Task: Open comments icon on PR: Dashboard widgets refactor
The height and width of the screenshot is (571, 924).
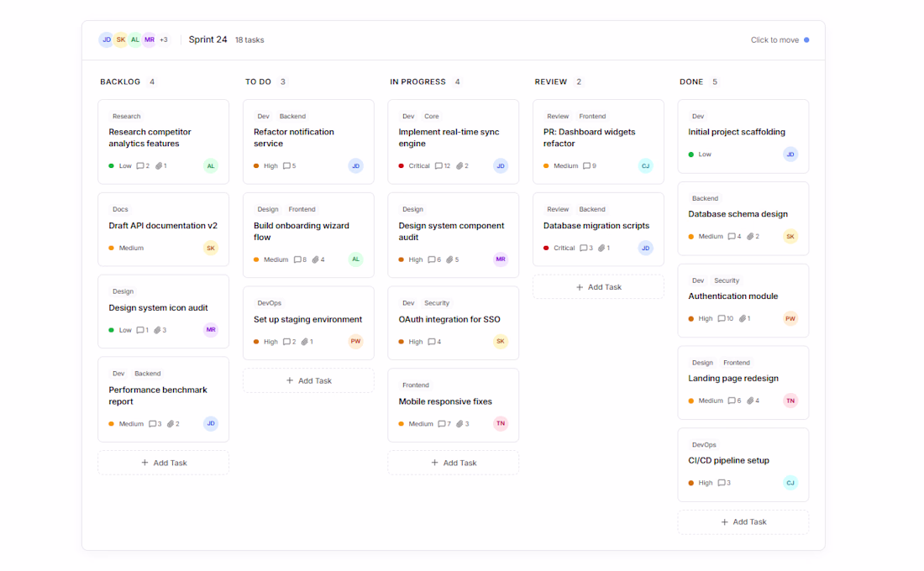Action: pyautogui.click(x=586, y=165)
